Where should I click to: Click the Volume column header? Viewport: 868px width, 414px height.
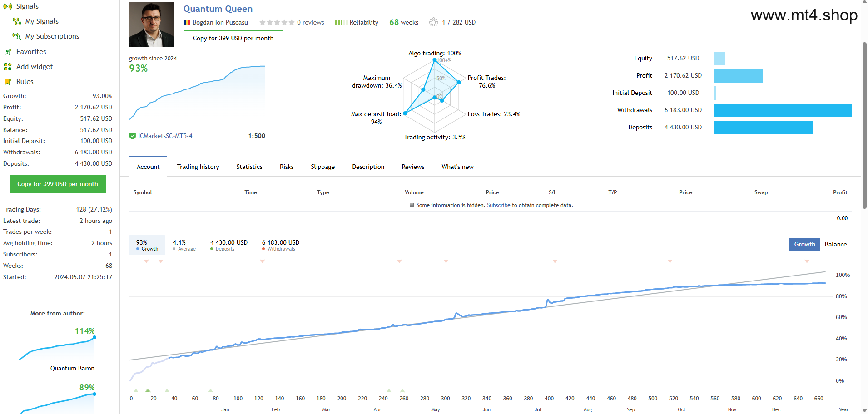tap(414, 192)
